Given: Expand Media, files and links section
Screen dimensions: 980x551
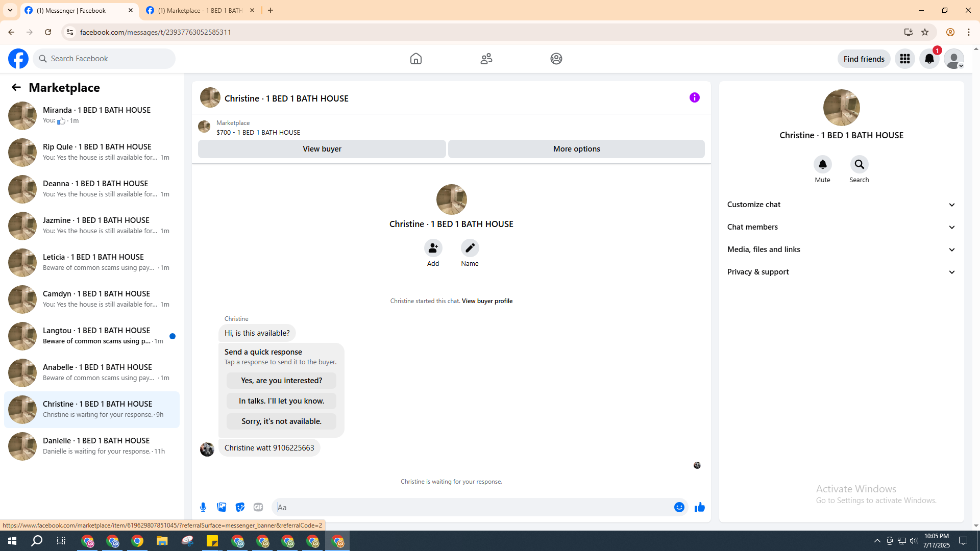Looking at the screenshot, I should tap(841, 249).
